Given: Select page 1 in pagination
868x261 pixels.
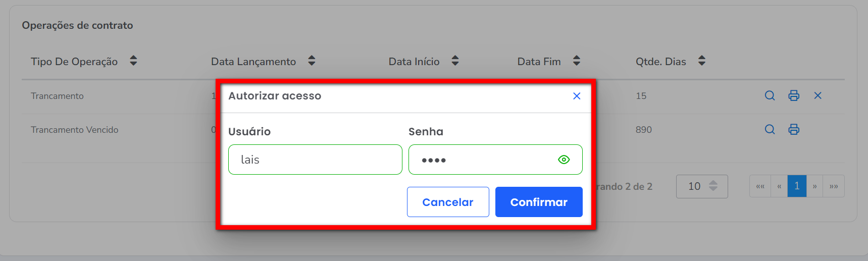Looking at the screenshot, I should tap(797, 186).
